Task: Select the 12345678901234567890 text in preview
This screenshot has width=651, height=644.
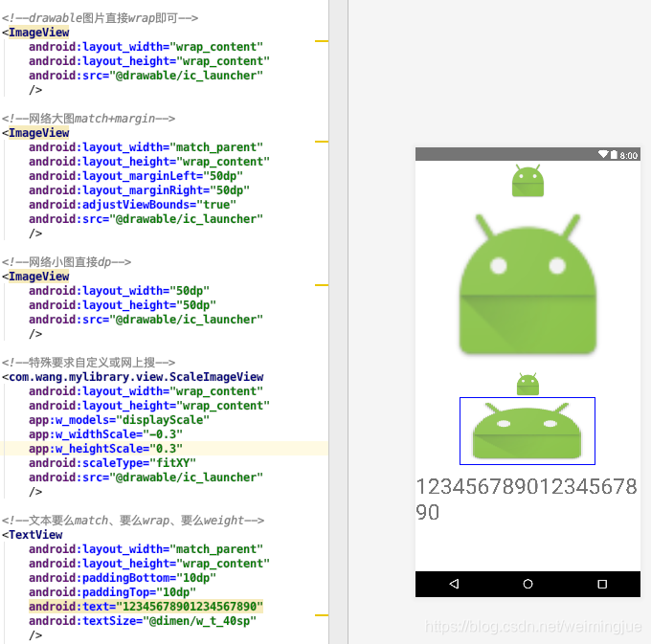Action: (x=527, y=500)
